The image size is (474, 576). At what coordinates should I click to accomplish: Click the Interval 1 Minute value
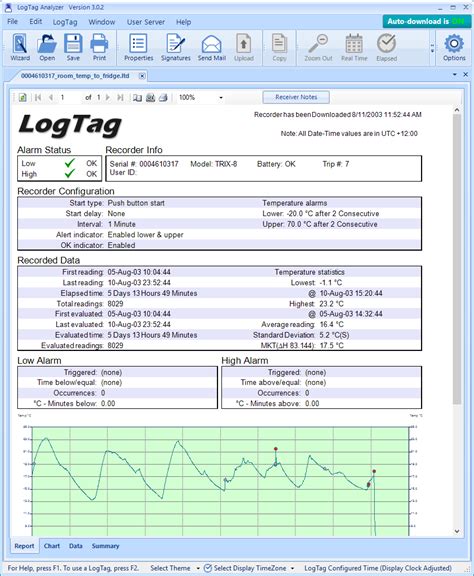coord(122,224)
